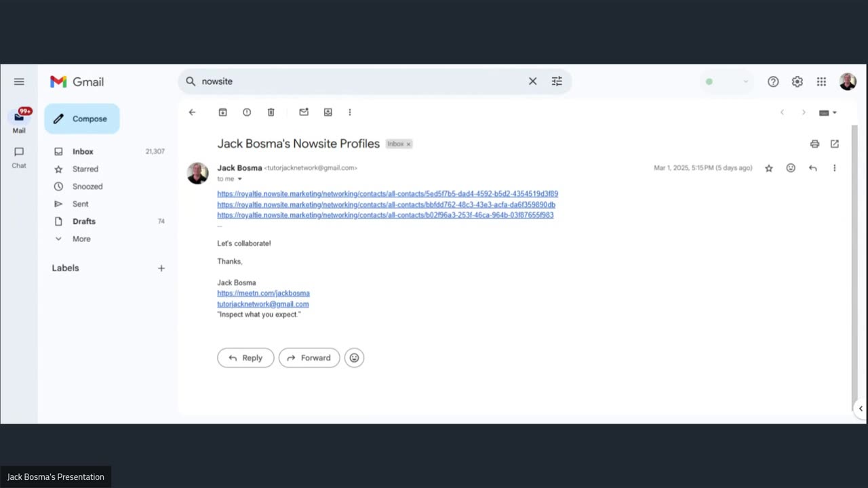Viewport: 868px width, 488px height.
Task: Click the Labels heading
Action: [65, 268]
